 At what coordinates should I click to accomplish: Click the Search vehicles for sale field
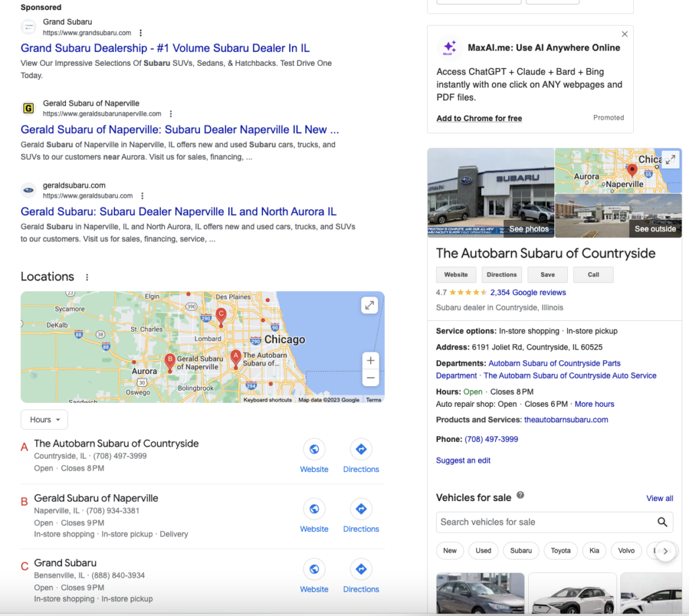(545, 522)
